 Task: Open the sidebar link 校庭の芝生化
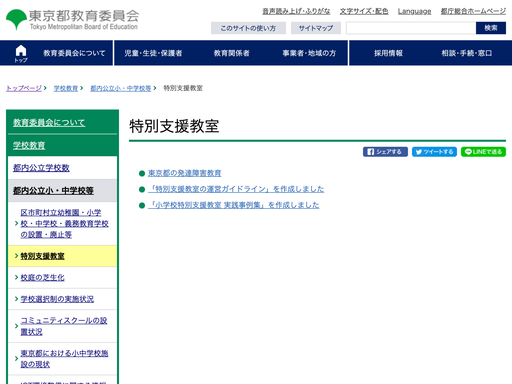pos(42,277)
